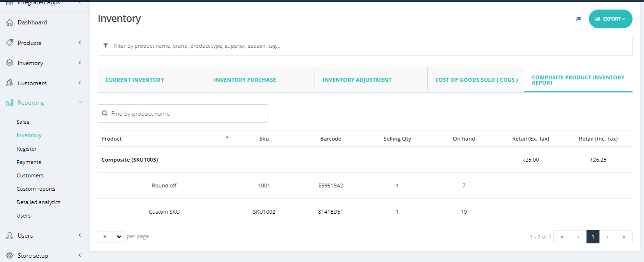Click the Reporting menu label
The width and height of the screenshot is (644, 262).
pyautogui.click(x=31, y=103)
